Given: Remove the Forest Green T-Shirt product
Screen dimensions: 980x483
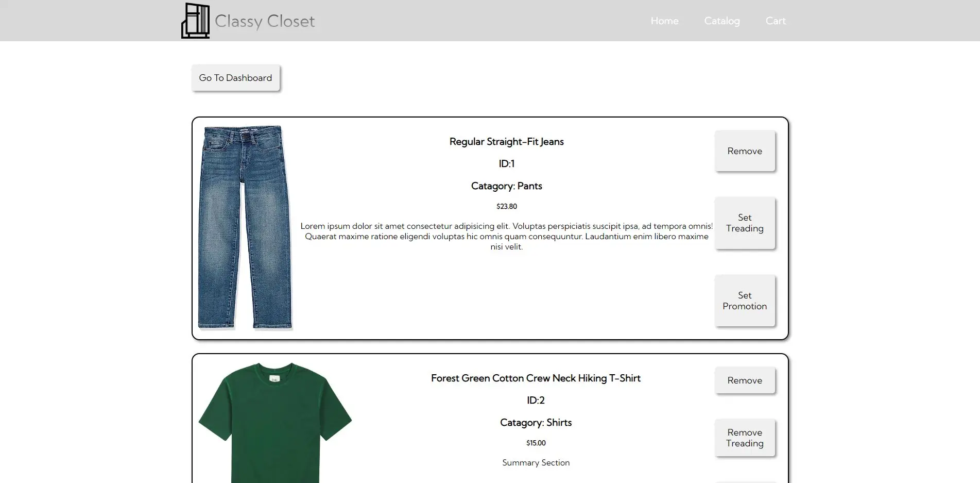Looking at the screenshot, I should [x=745, y=380].
